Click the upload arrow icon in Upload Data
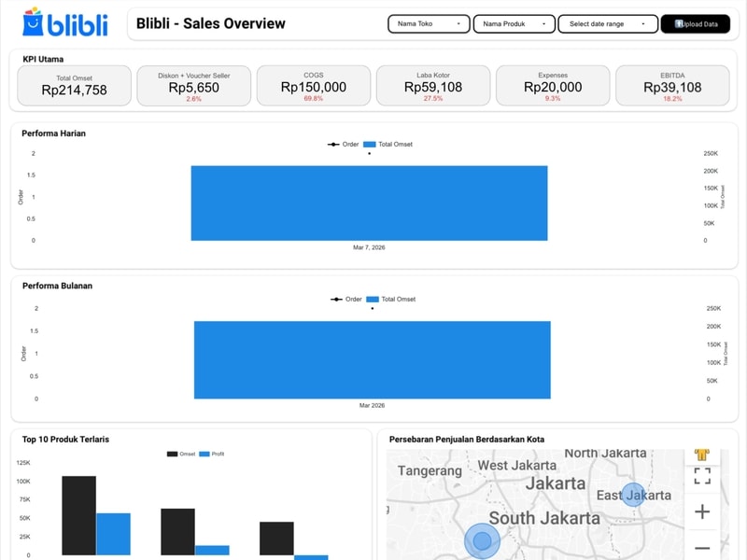The height and width of the screenshot is (560, 747). coord(680,24)
